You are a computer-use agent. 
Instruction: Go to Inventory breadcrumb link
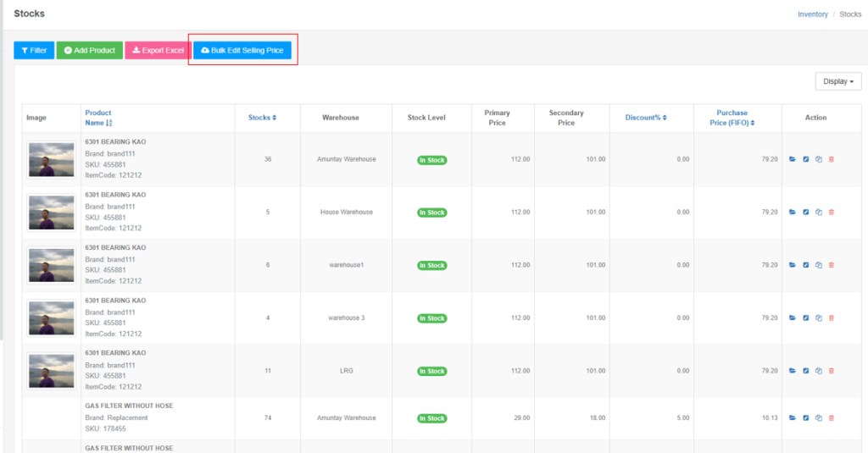tap(812, 14)
